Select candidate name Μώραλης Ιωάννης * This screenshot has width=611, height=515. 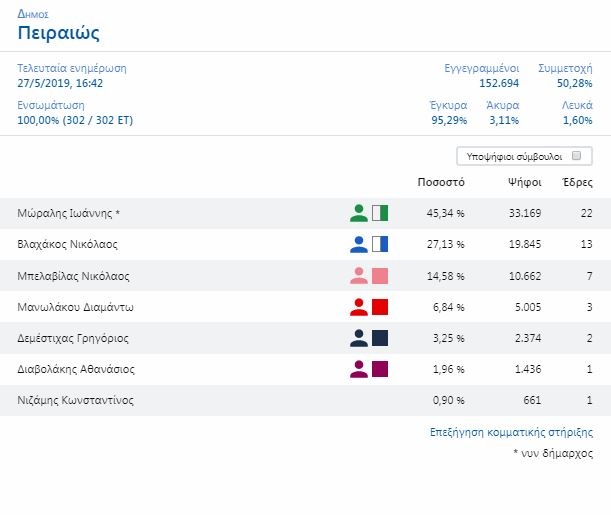coord(69,213)
